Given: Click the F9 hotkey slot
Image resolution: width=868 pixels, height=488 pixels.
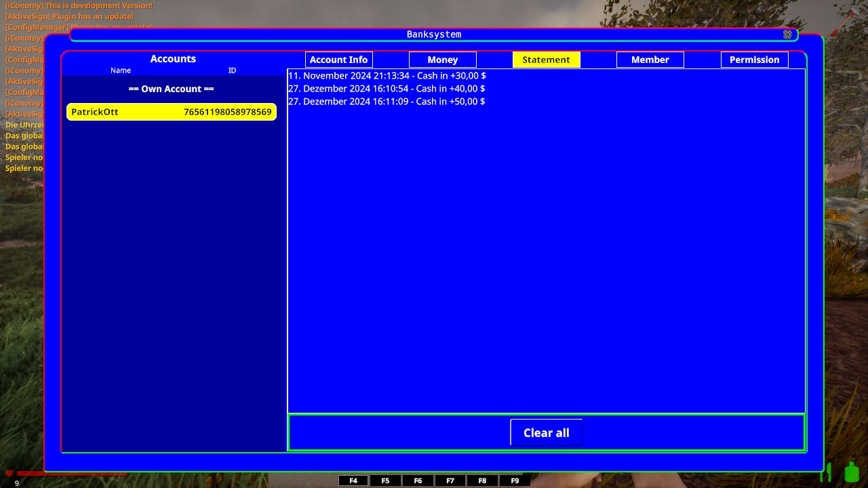Looking at the screenshot, I should pyautogui.click(x=515, y=481).
